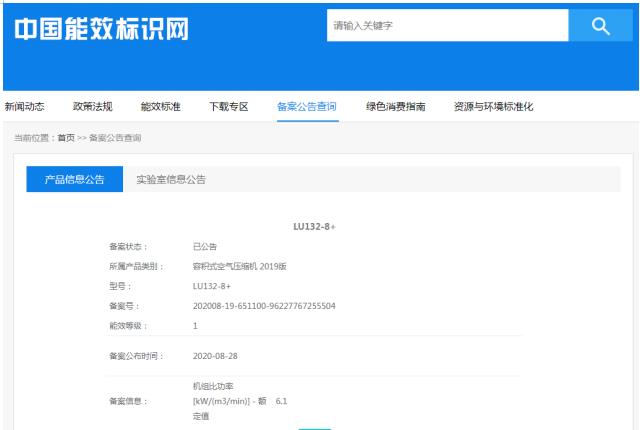The image size is (640, 430).
Task: Select the 备案公告查询 navigation item
Action: (306, 106)
